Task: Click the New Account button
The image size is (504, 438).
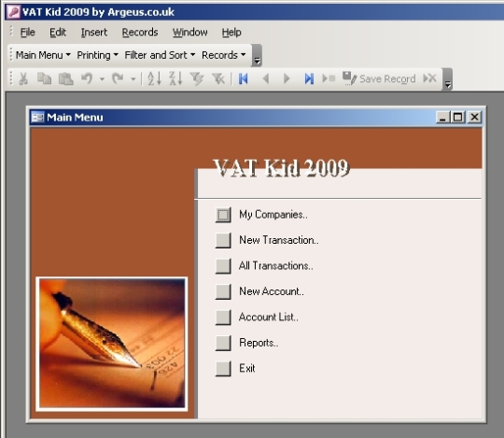Action: coord(223,291)
